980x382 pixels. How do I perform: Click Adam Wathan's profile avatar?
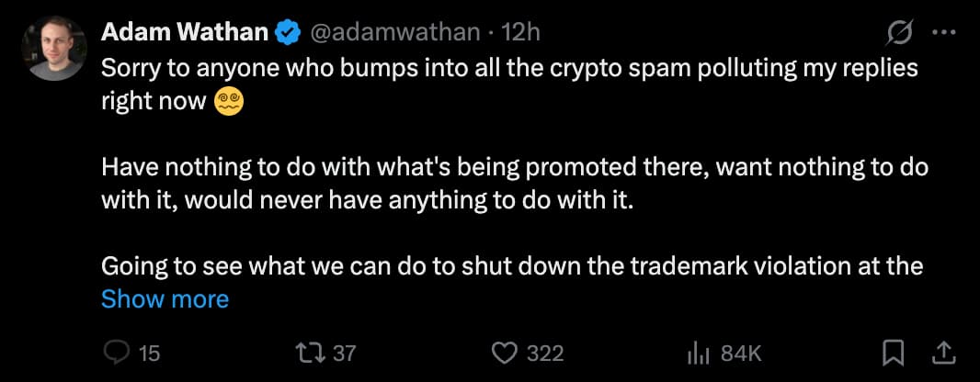click(53, 48)
